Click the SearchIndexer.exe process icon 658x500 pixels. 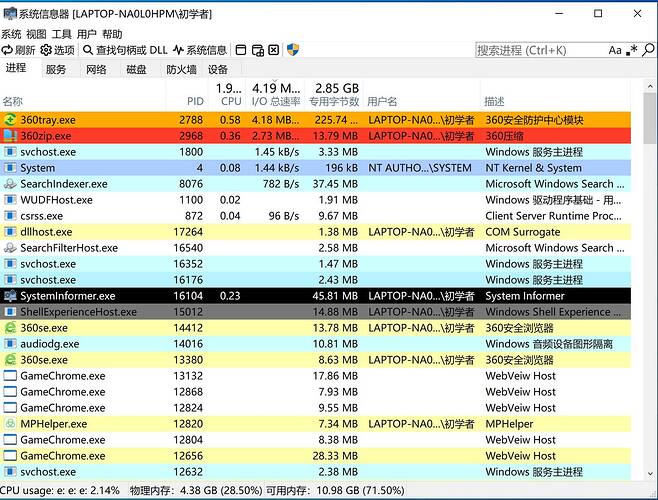point(10,184)
